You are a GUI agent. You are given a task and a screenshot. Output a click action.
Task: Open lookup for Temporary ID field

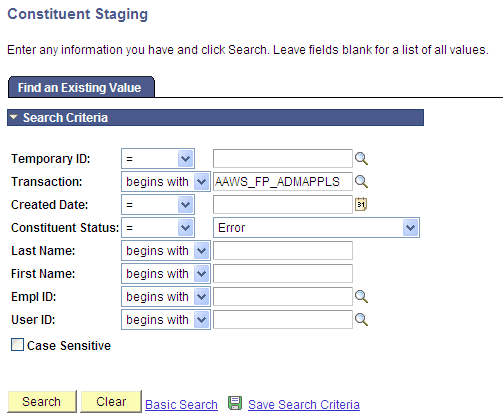tap(361, 159)
